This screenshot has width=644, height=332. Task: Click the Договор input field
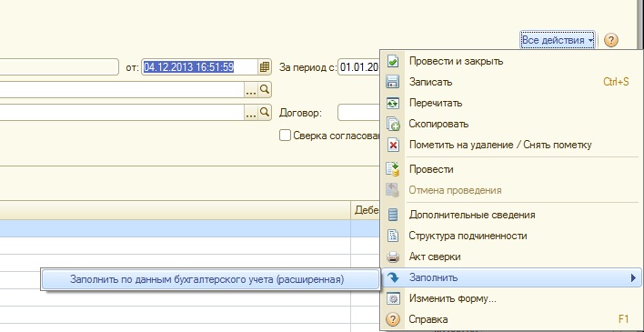click(358, 112)
